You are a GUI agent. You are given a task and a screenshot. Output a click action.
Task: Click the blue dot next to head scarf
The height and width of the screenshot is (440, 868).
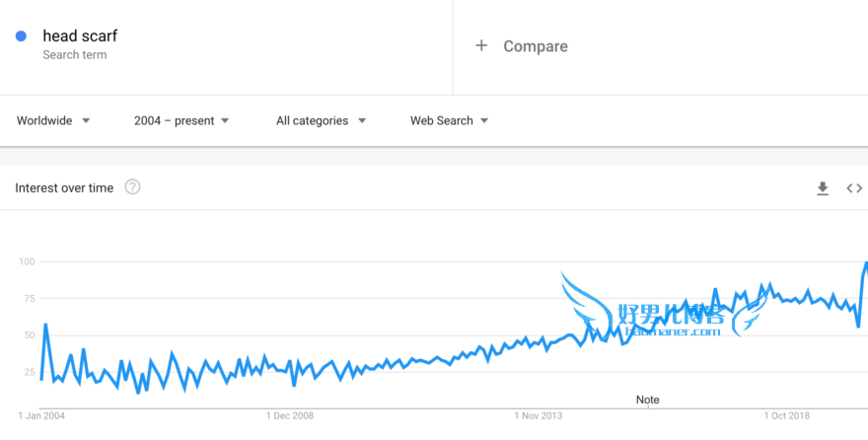coord(21,36)
